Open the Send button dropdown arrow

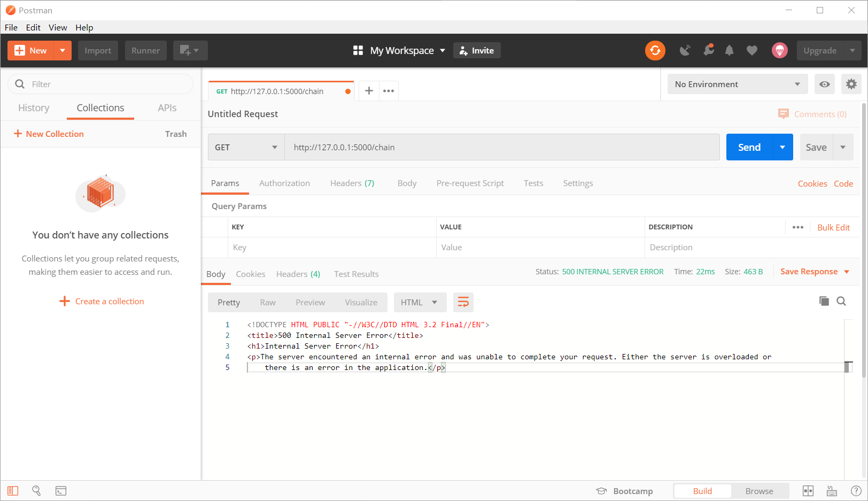[x=782, y=147]
